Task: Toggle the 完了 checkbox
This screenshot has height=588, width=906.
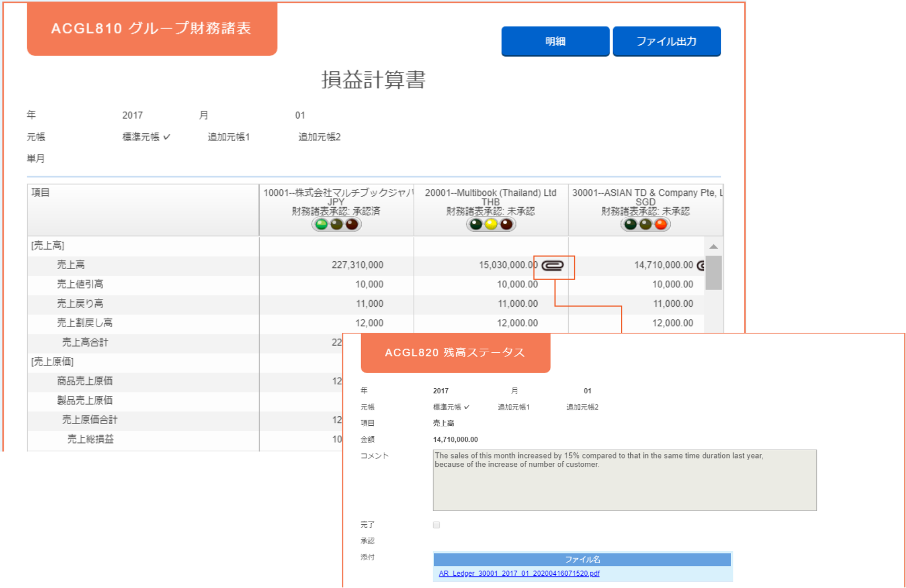Action: click(436, 525)
